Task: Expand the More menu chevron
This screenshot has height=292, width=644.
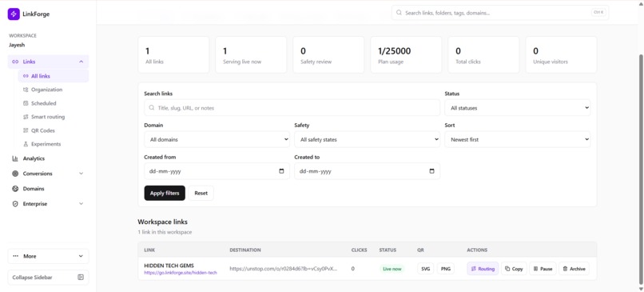Action: pos(81,256)
